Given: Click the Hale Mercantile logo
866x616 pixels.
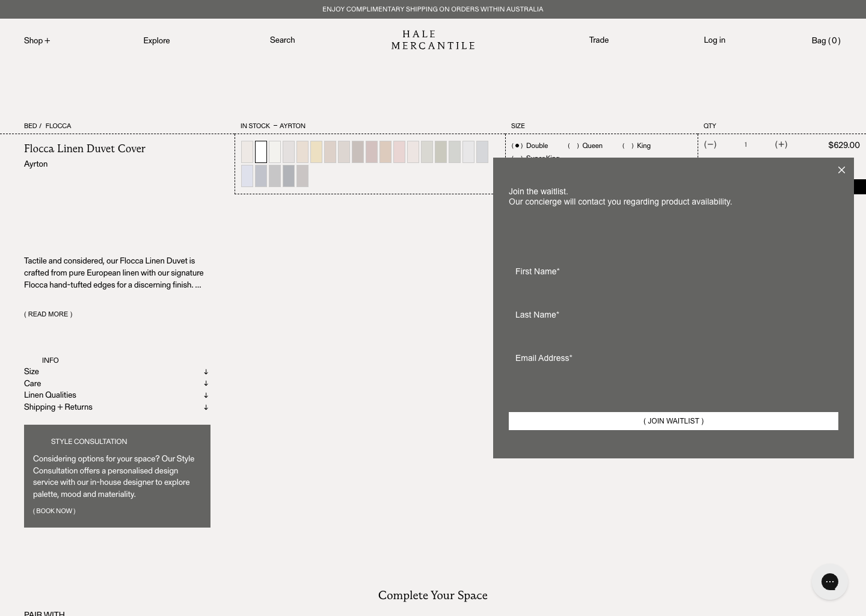Looking at the screenshot, I should (432, 40).
